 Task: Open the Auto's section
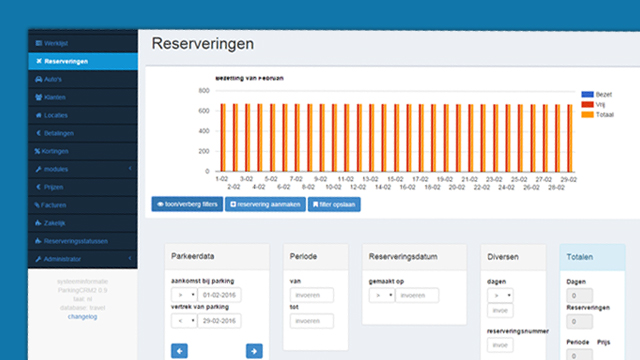pyautogui.click(x=83, y=79)
